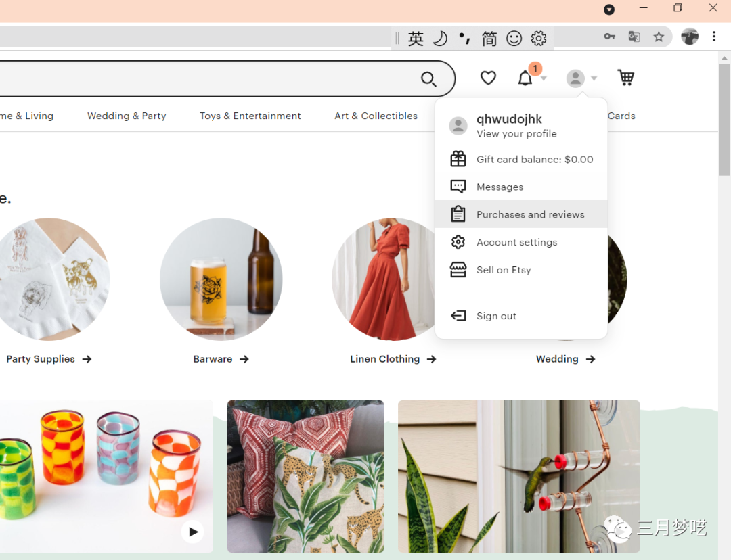Click the round dropdown icon in title bar
Viewport: 731px width, 560px height.
point(609,9)
